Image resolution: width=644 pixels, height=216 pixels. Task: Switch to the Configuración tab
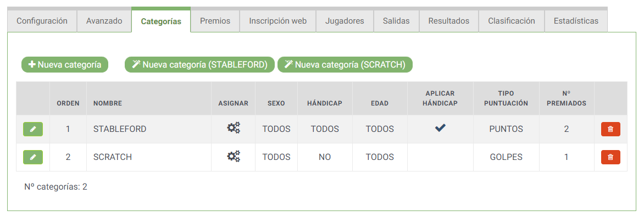[x=42, y=21]
